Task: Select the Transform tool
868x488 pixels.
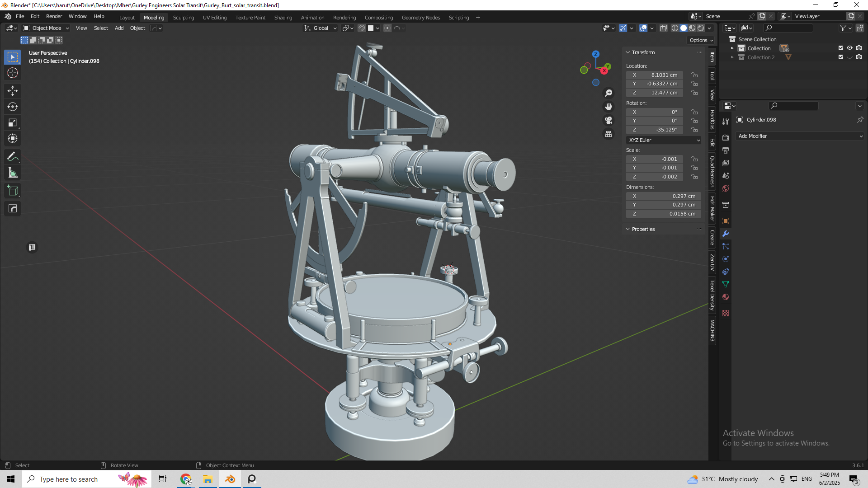Action: tap(13, 138)
